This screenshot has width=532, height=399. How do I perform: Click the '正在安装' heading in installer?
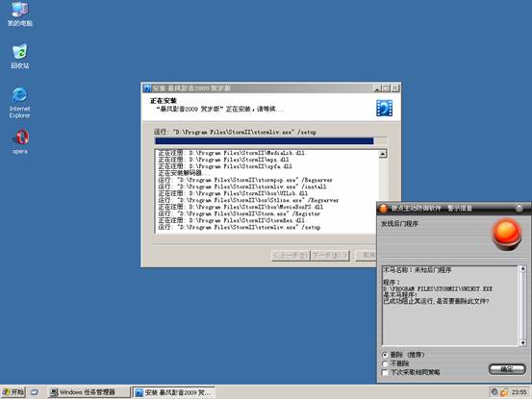164,101
